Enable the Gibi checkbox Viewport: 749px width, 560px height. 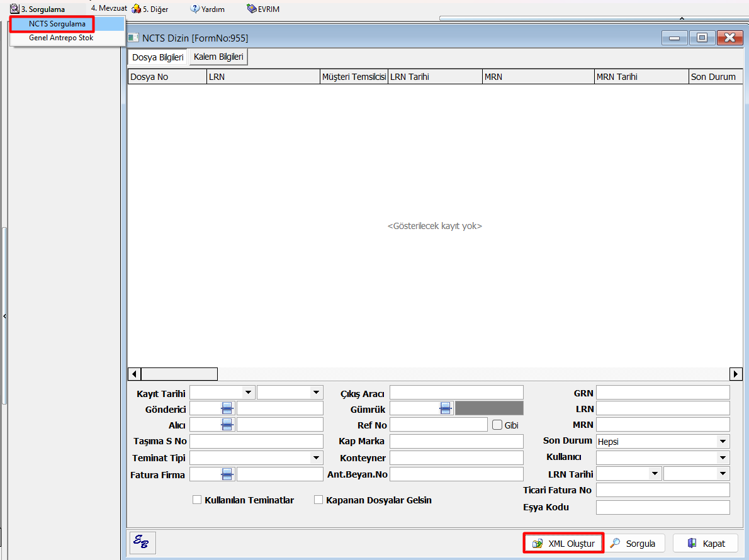497,425
